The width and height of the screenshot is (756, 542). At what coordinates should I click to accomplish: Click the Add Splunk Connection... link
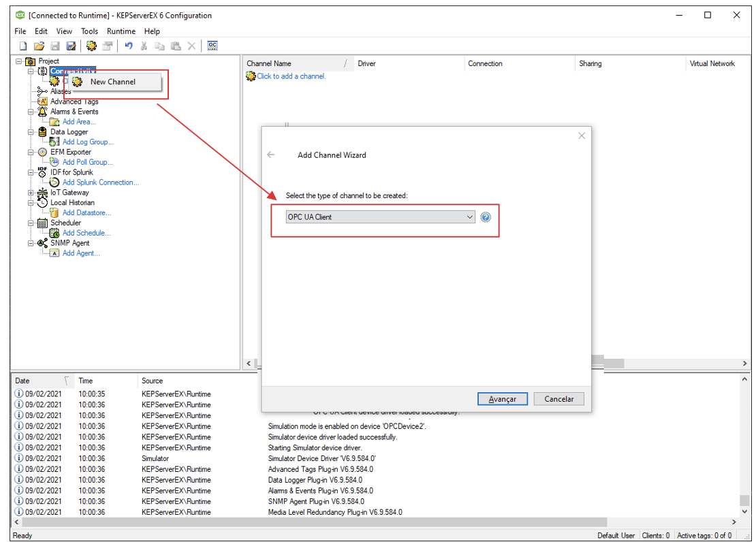(100, 182)
